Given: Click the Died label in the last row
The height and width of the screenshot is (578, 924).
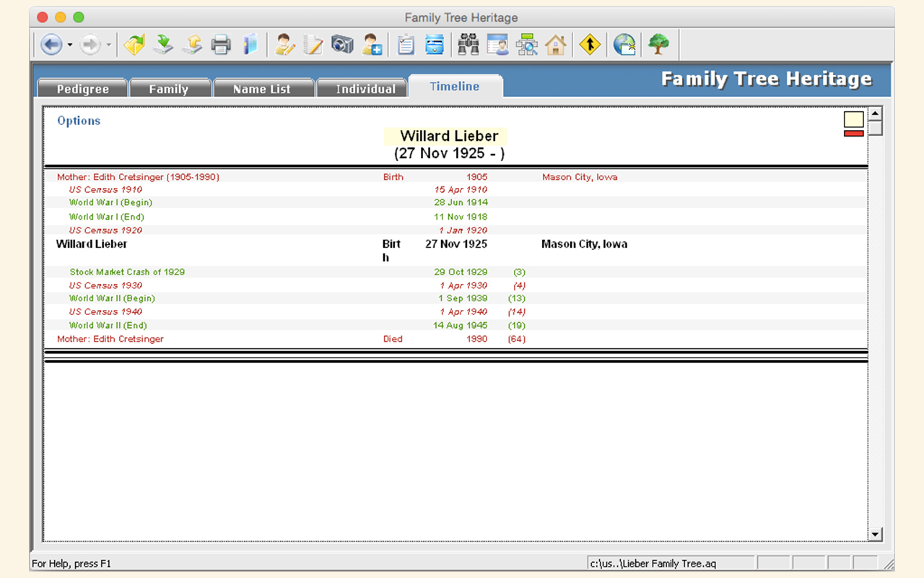Looking at the screenshot, I should (393, 339).
